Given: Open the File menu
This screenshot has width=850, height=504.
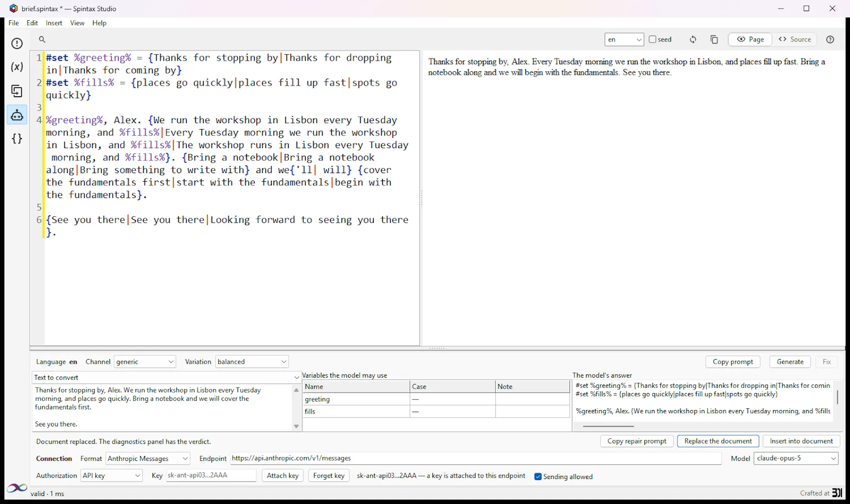Looking at the screenshot, I should tap(14, 23).
